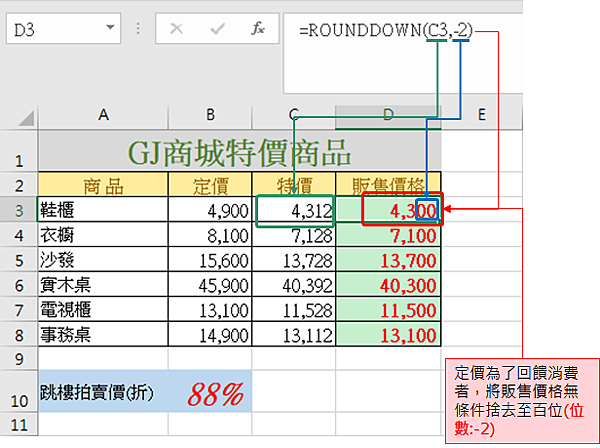This screenshot has height=448, width=600.
Task: Click the 販售價格 cell 4,300
Action: pyautogui.click(x=388, y=209)
